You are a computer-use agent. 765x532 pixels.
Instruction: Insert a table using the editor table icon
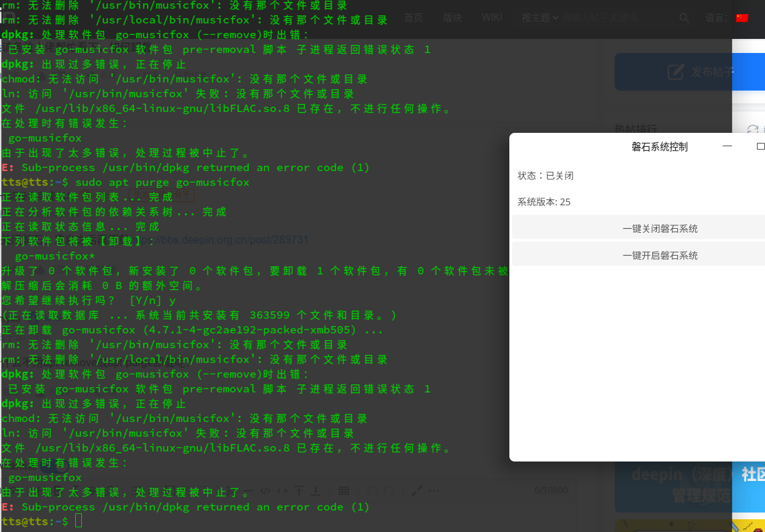click(x=344, y=490)
